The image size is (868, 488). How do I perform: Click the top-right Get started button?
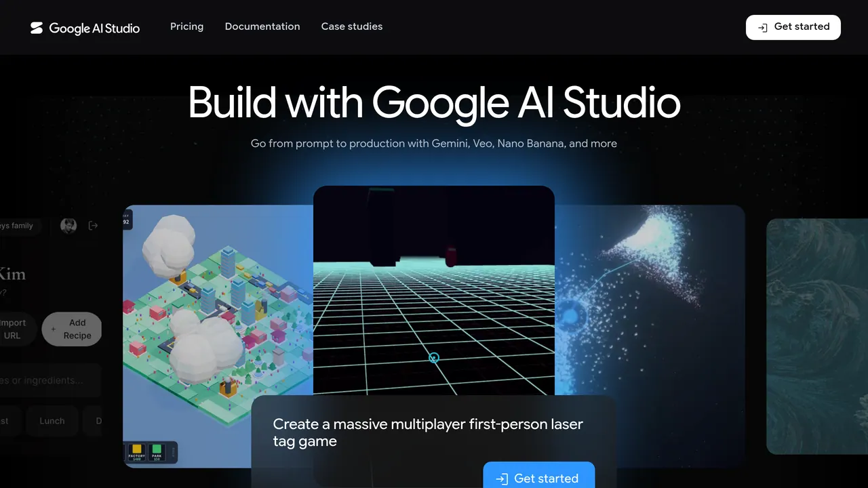[x=793, y=27]
